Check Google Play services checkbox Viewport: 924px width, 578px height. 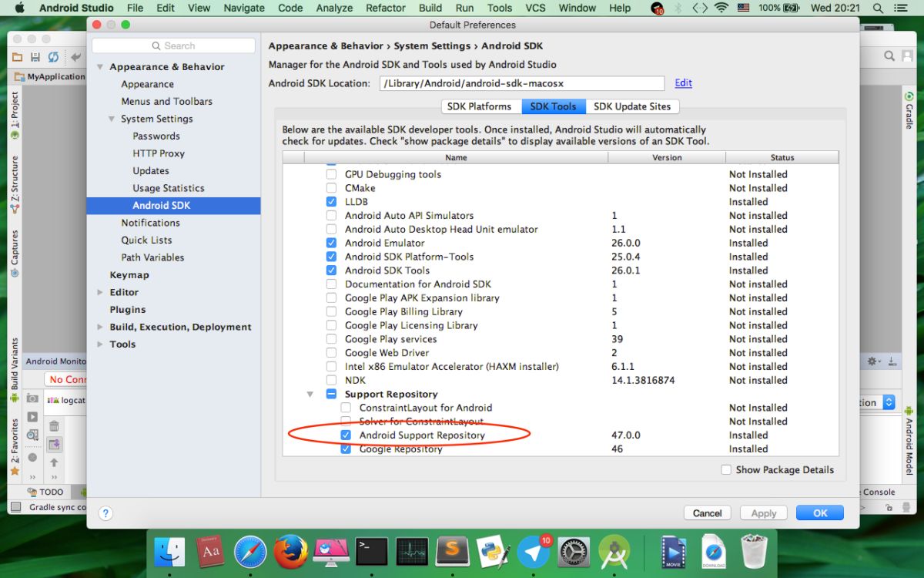331,339
